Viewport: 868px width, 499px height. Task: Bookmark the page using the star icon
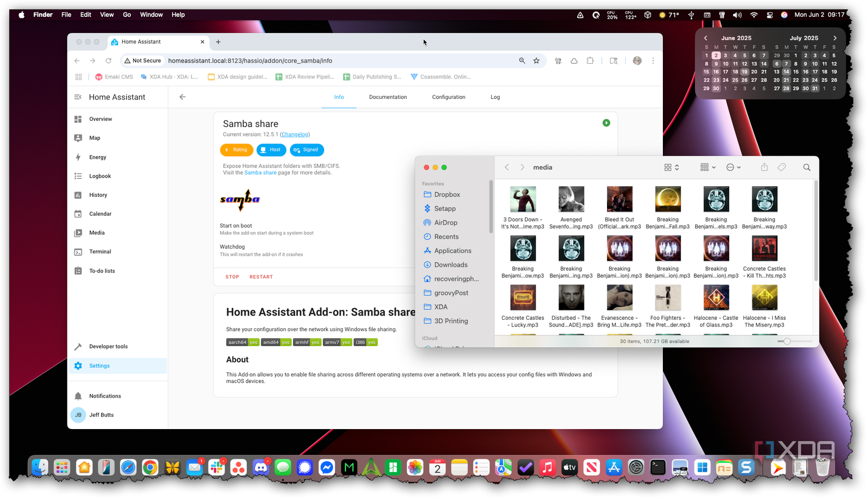tap(537, 60)
